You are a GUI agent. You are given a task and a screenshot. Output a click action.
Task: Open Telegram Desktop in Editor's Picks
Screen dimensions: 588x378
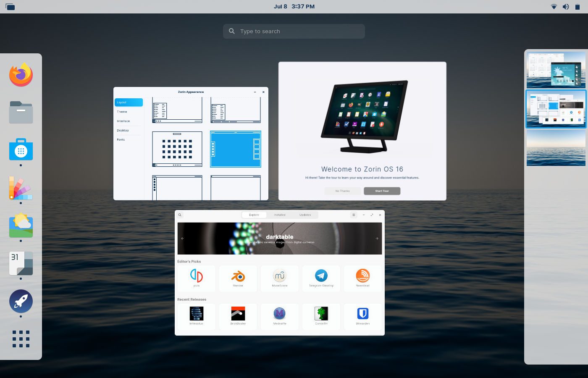coord(321,278)
